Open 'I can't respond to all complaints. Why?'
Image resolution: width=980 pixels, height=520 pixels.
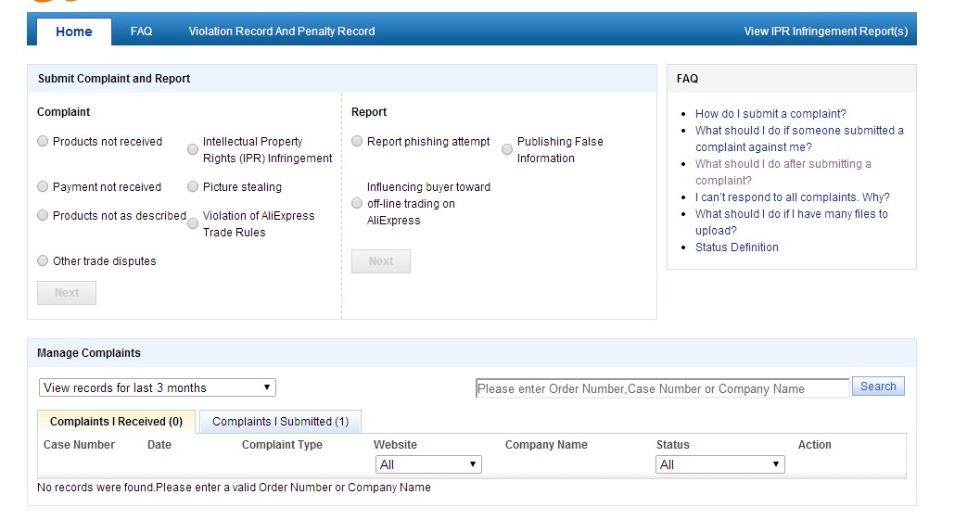(793, 197)
